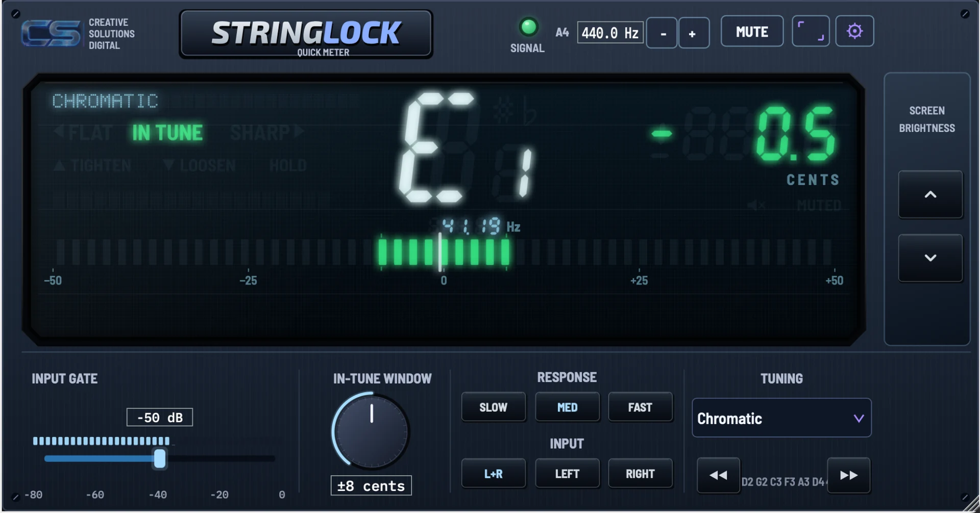980x513 pixels.
Task: Click the green cents meter bar
Action: (444, 252)
